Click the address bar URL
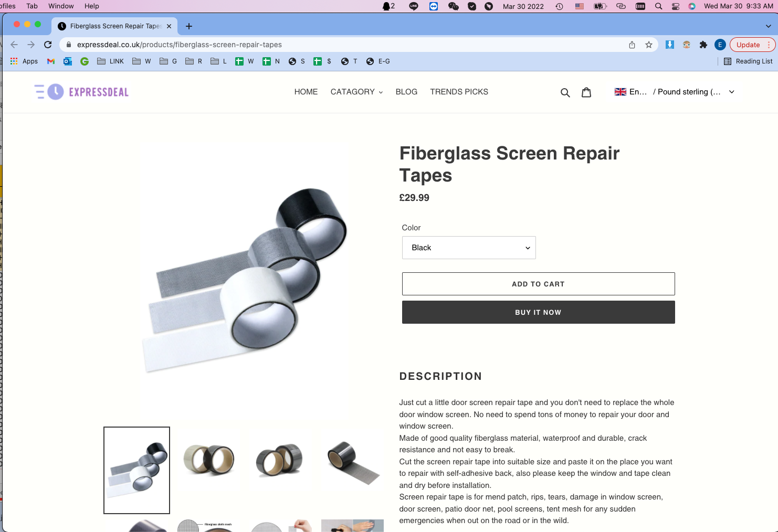This screenshot has width=778, height=532. click(180, 45)
